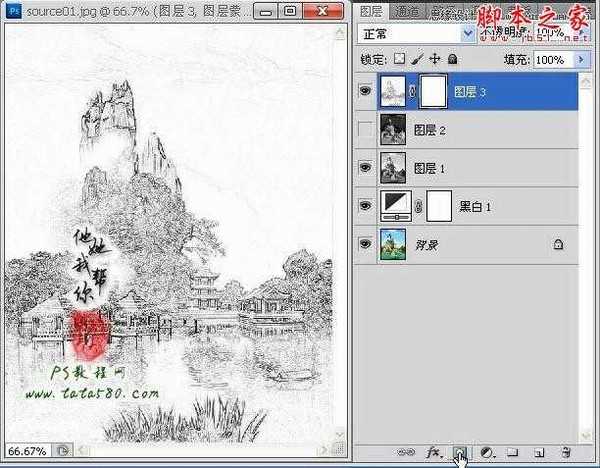Click the 图层 3 layer name
This screenshot has height=468, width=600.
coord(470,92)
